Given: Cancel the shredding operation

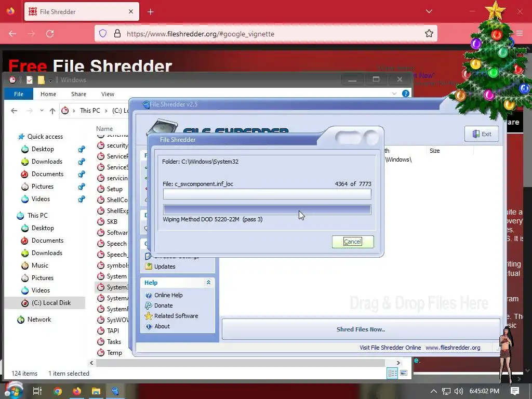Looking at the screenshot, I should pyautogui.click(x=353, y=242).
